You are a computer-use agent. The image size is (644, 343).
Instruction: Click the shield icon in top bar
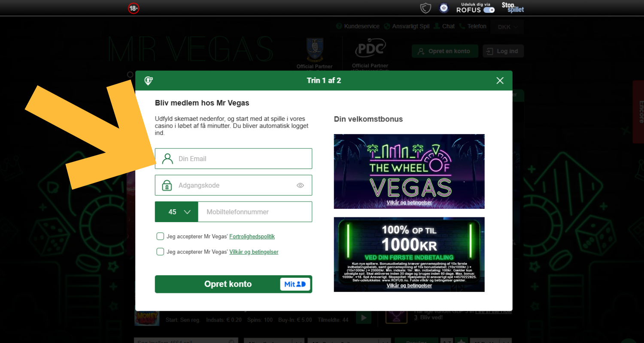[425, 8]
